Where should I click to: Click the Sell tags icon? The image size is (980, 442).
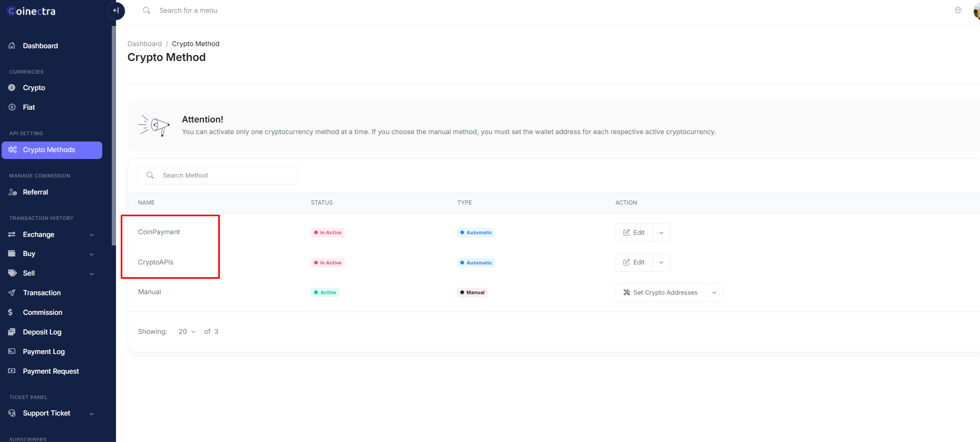[x=12, y=273]
